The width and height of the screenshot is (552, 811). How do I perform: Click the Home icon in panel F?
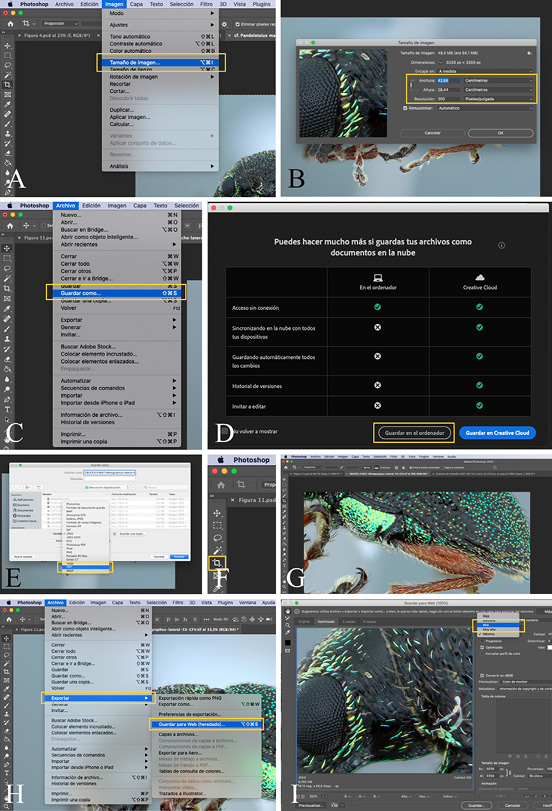click(221, 485)
